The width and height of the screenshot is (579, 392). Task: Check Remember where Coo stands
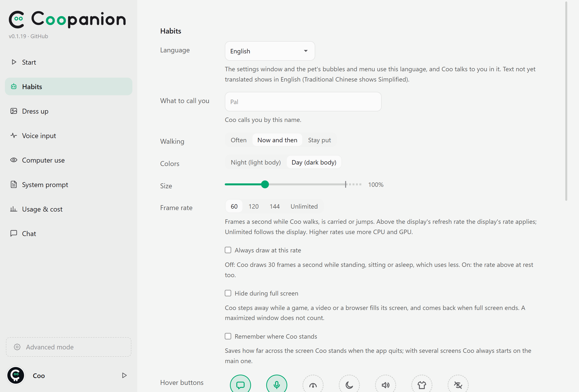tap(228, 336)
